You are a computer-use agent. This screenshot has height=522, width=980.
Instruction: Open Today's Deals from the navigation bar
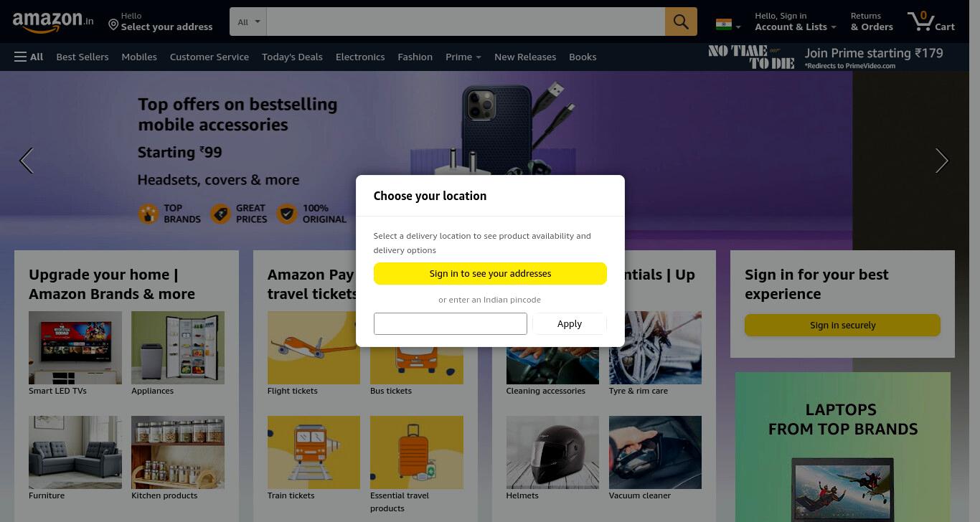click(292, 57)
